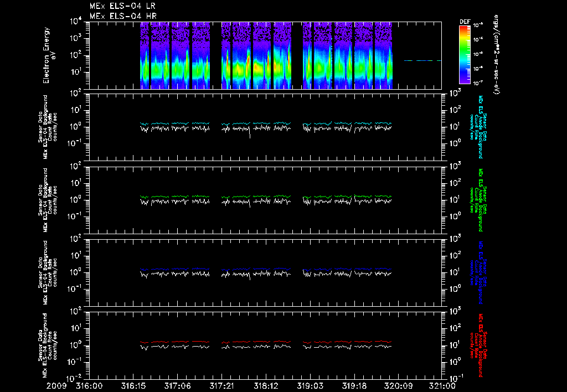Screen dimensions: 567x392
Task: Click the cyan dashed line in spectrogram
Action: click(422, 61)
